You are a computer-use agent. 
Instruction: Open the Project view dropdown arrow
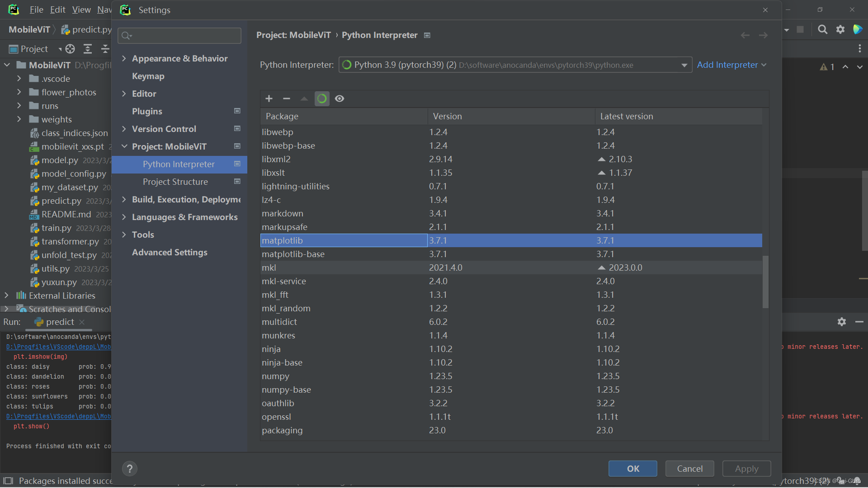click(x=60, y=49)
